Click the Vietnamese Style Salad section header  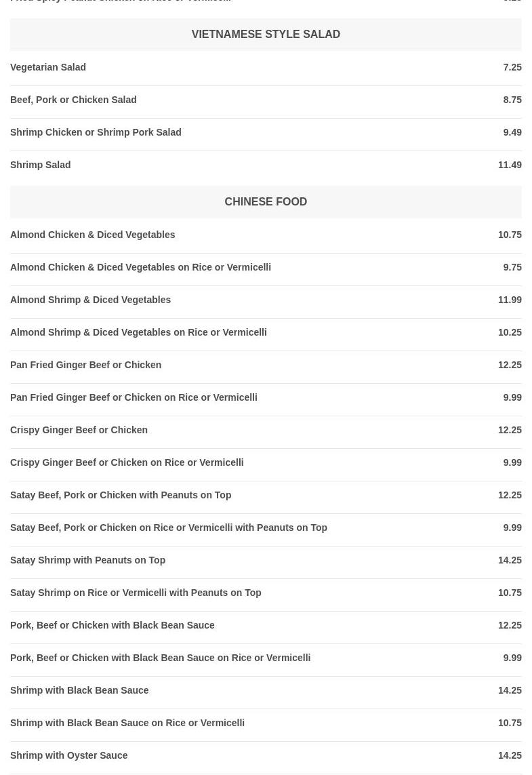[266, 35]
